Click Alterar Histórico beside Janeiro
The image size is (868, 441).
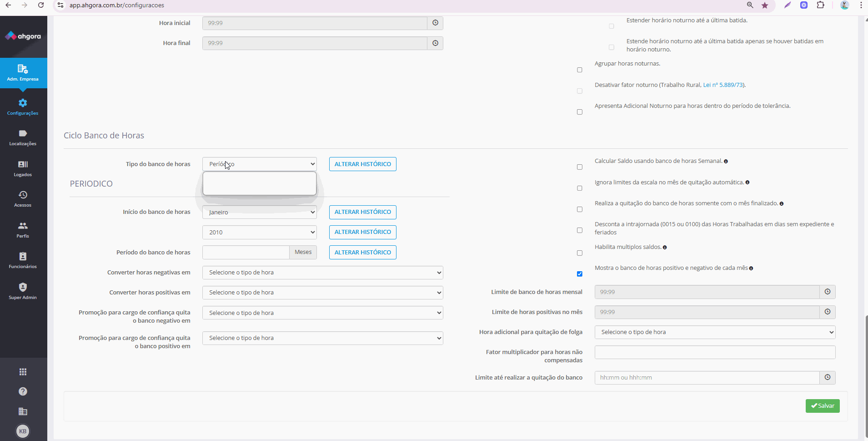coord(363,212)
